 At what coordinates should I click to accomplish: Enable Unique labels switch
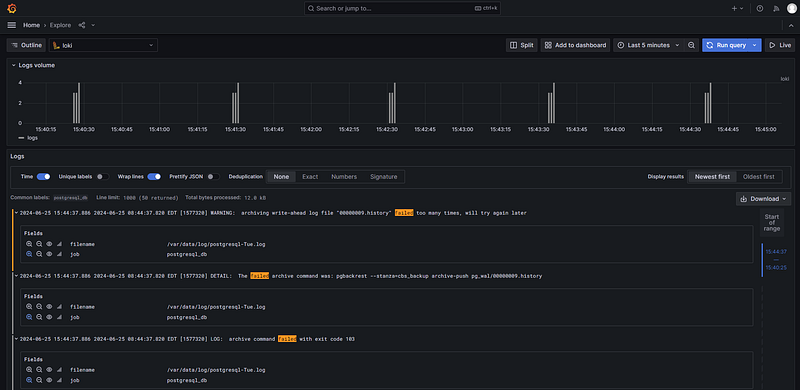pyautogui.click(x=103, y=177)
